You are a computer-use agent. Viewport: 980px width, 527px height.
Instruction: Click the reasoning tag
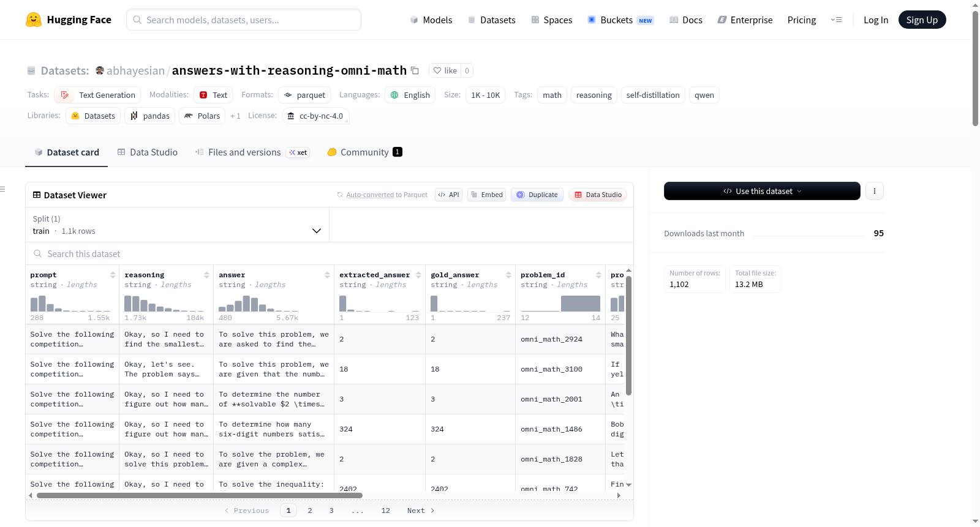(x=594, y=95)
